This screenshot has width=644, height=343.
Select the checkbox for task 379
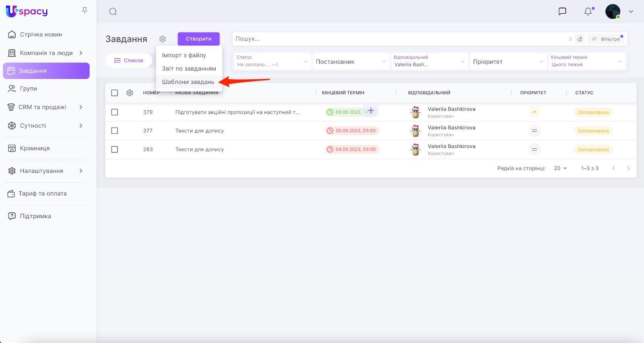tap(115, 112)
